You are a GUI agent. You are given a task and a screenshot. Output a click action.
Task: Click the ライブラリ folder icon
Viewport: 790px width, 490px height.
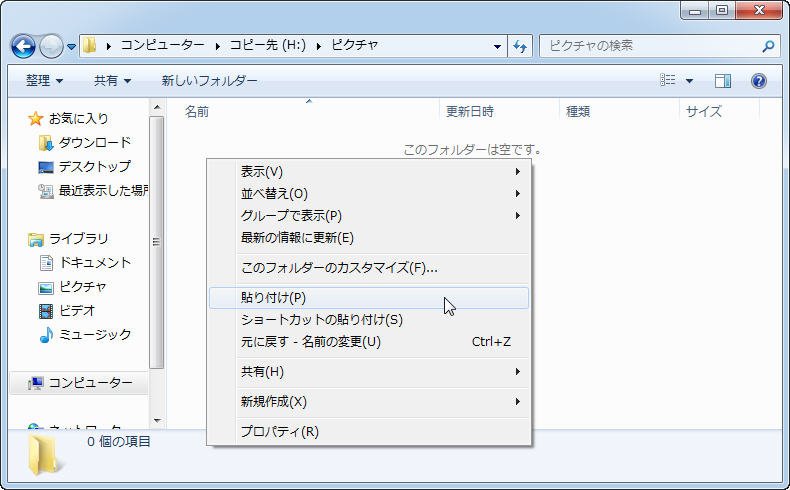click(36, 240)
